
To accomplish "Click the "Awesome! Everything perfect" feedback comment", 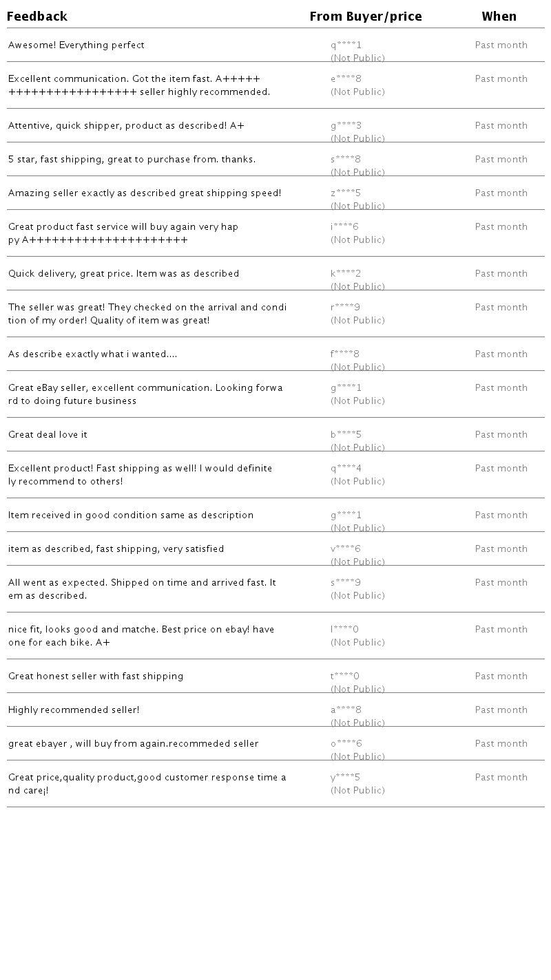I will 76,45.
